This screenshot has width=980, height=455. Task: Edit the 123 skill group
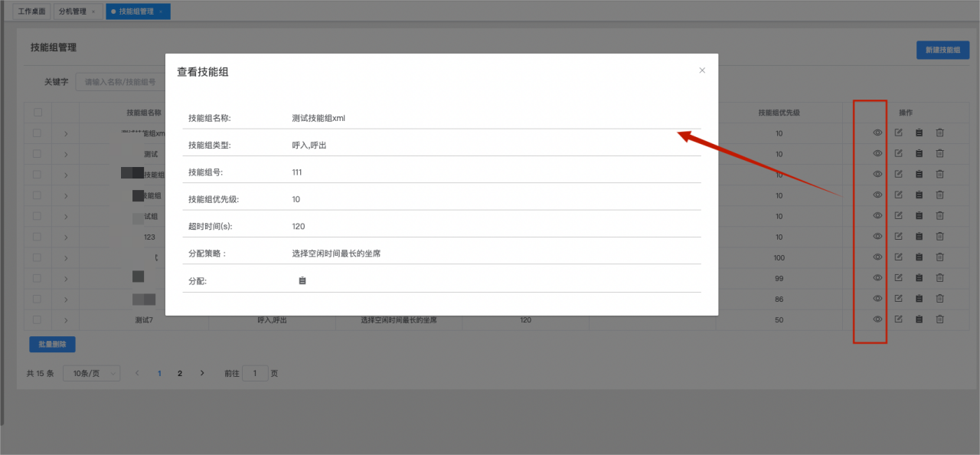pyautogui.click(x=899, y=237)
